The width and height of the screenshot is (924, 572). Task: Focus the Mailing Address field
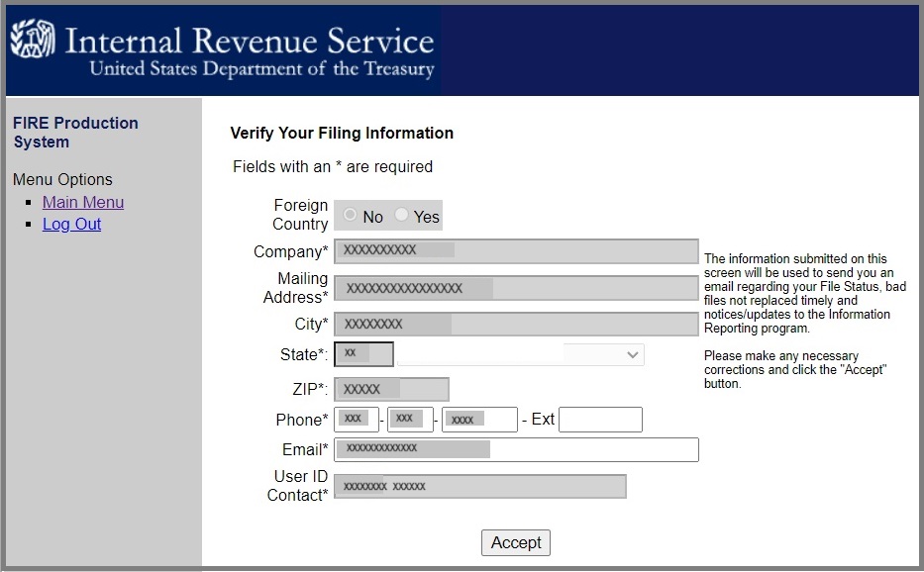(x=515, y=288)
